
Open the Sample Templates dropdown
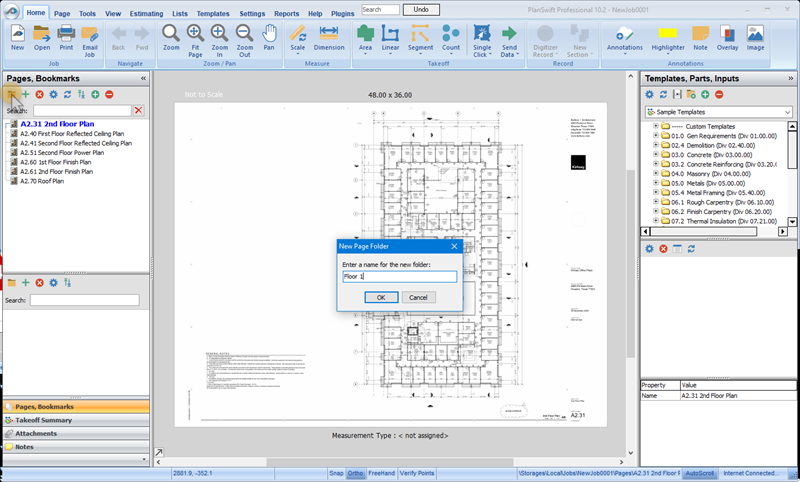coord(787,112)
